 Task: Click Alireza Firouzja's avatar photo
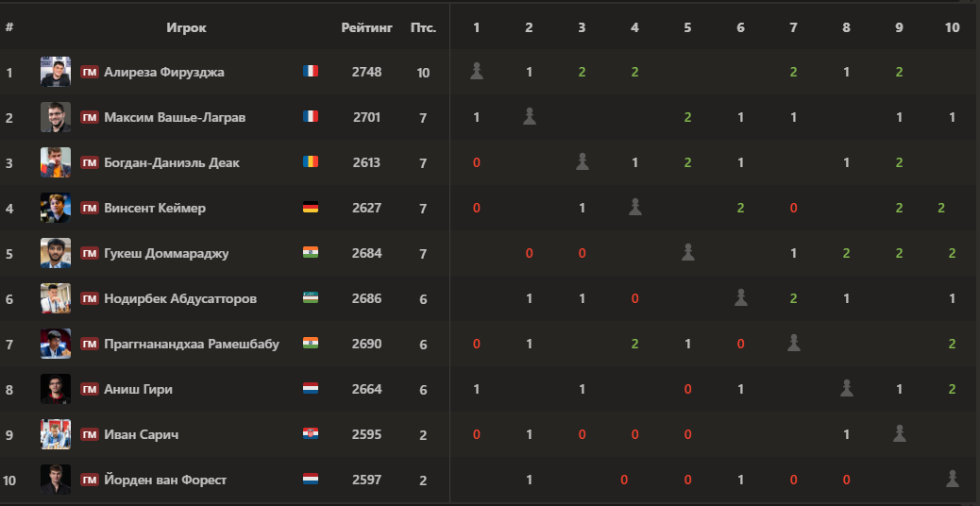click(x=56, y=72)
